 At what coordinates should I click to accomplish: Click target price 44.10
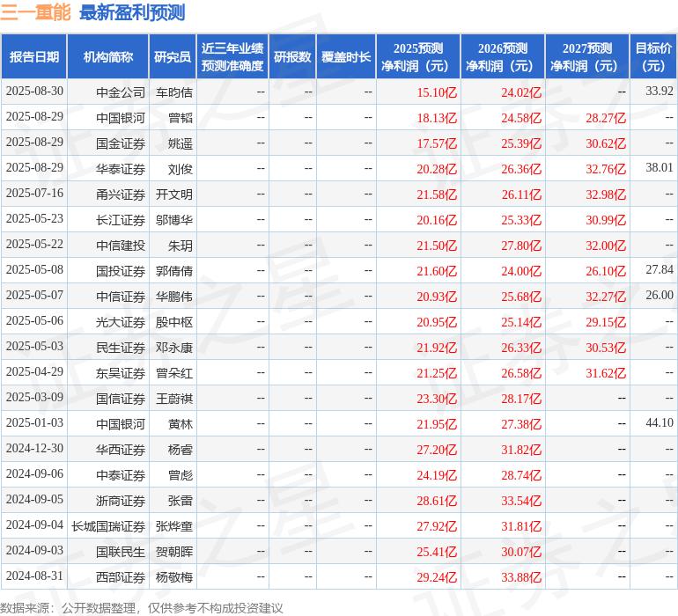pos(660,422)
